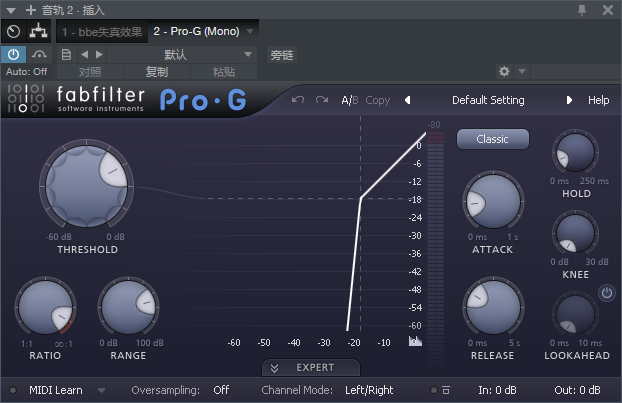Viewport: 622px width, 403px height.
Task: Open the gear settings icon
Action: point(504,72)
